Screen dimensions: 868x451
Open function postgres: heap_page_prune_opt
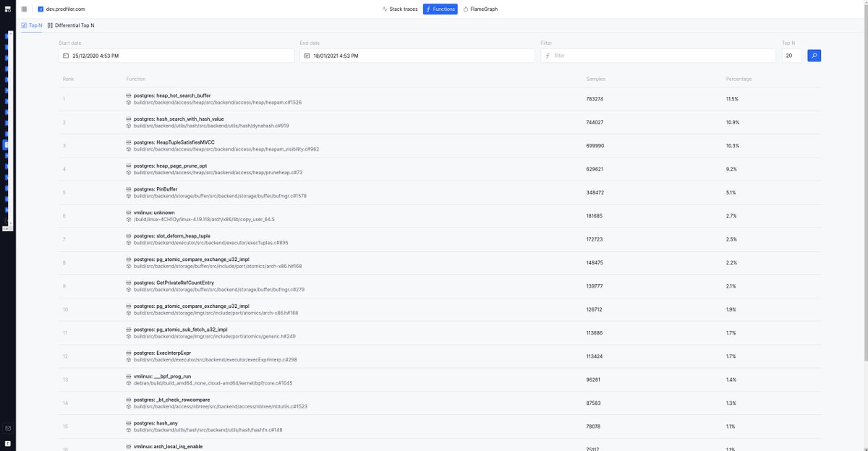(170, 166)
